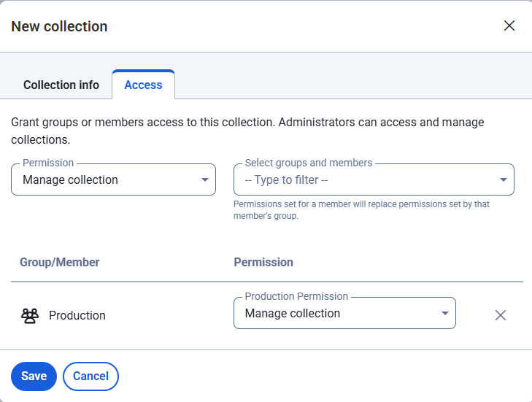
Task: Click the Permission column header
Action: point(263,262)
